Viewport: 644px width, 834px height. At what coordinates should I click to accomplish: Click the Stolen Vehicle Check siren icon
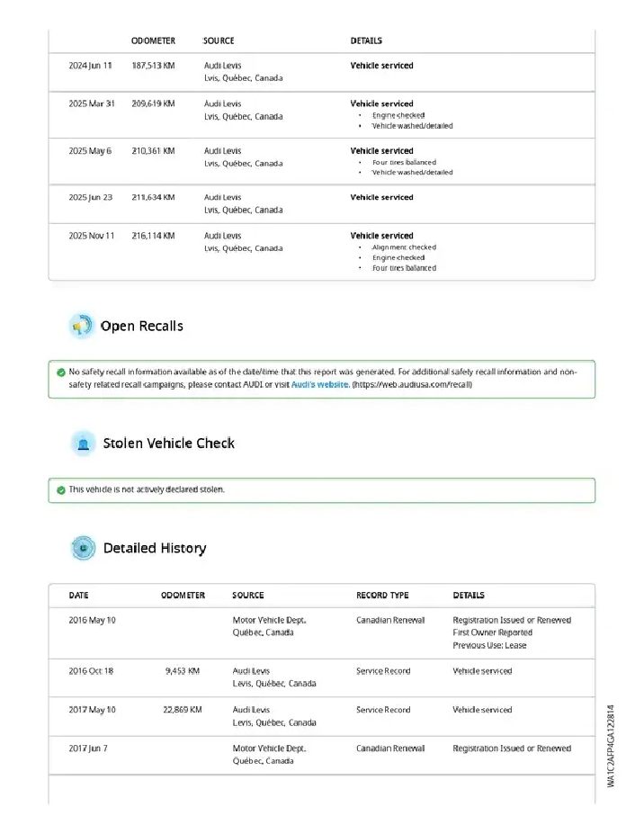tap(83, 443)
